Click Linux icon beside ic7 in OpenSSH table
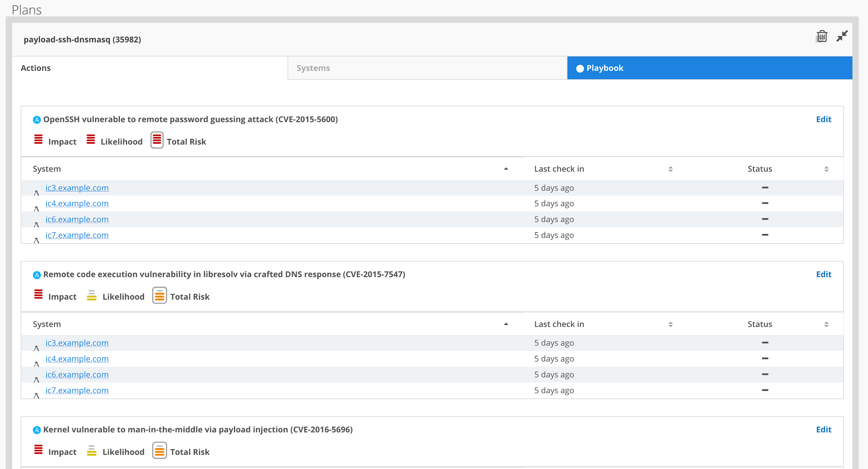Viewport: 868px width, 469px height. coord(36,240)
